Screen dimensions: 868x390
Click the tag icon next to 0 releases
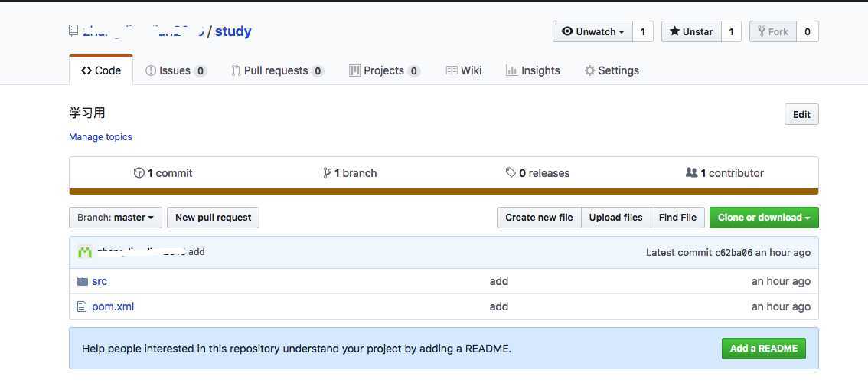click(511, 173)
